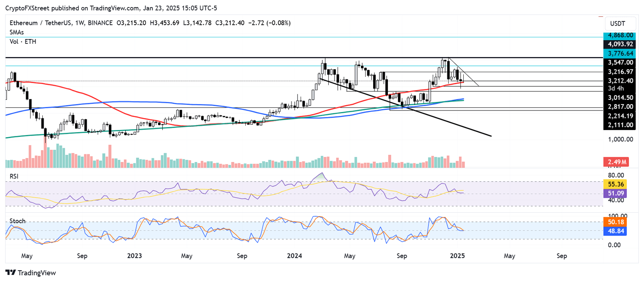
Task: Click the yellow 55.36 RSI average label
Action: [615, 183]
